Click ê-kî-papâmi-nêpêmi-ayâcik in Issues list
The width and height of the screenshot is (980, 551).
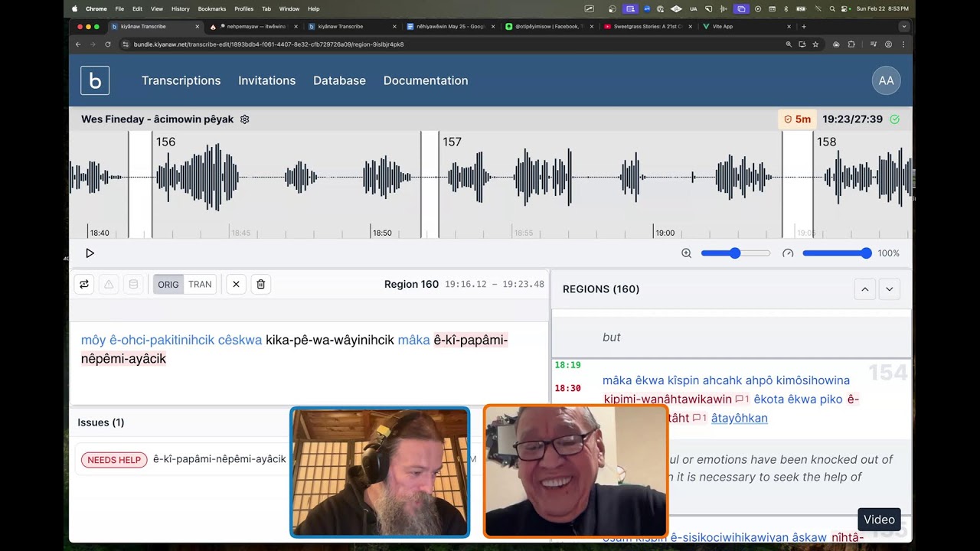click(219, 459)
